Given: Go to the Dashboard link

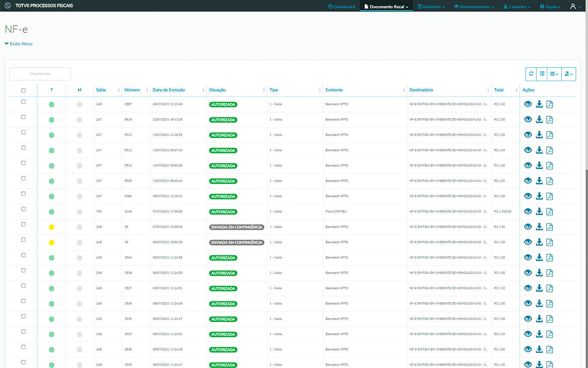Looking at the screenshot, I should pos(342,7).
